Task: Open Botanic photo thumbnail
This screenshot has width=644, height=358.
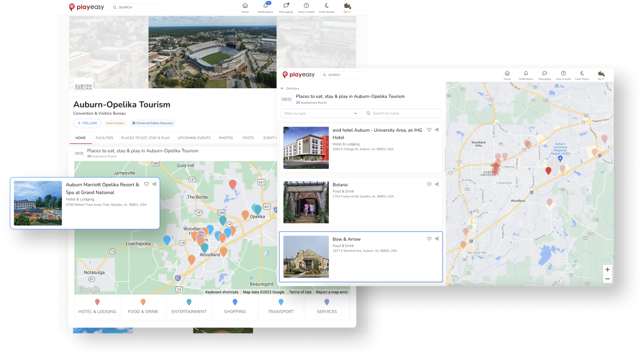Action: point(306,202)
